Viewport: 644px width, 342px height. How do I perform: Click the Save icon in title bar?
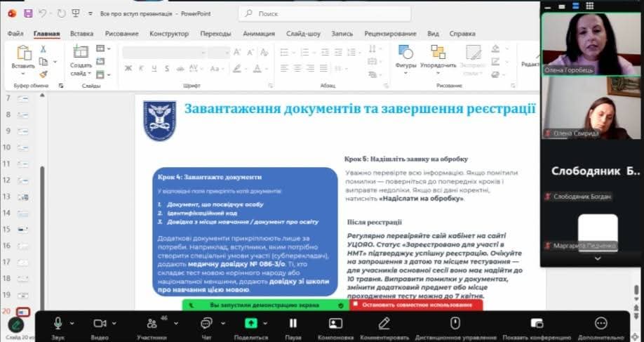[28, 13]
